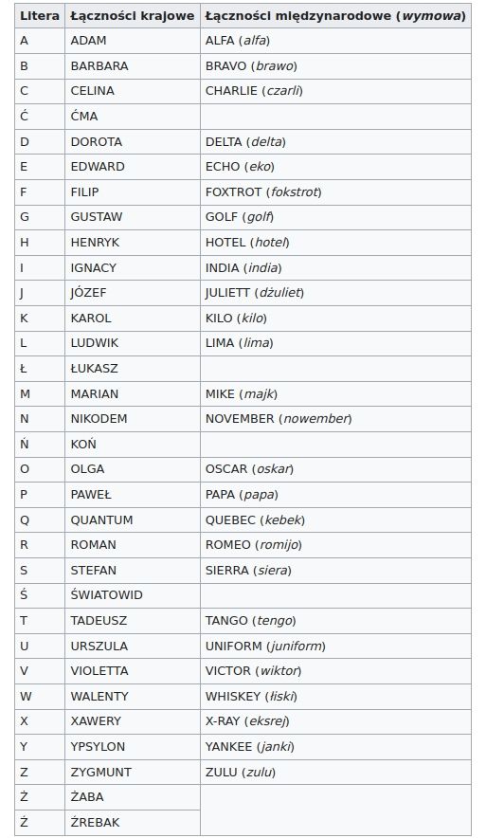This screenshot has height=838, width=504.
Task: Select the UNIFORM (juniform) cell
Action: [335, 646]
